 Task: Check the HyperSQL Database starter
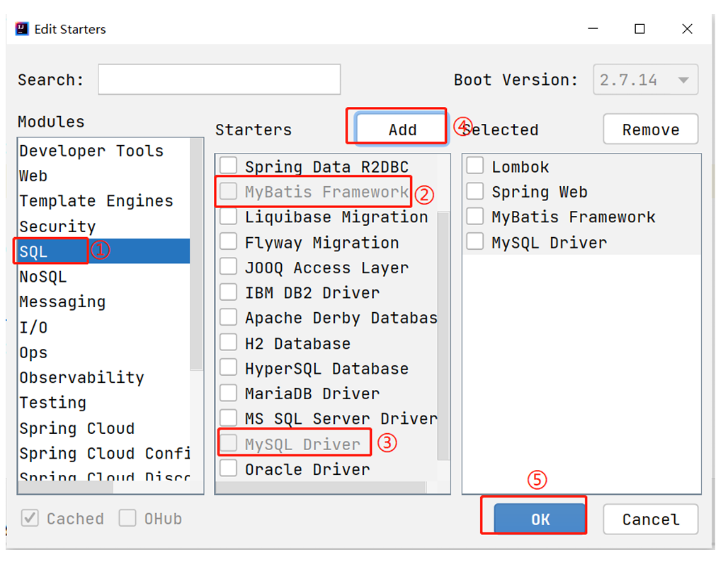[228, 367]
